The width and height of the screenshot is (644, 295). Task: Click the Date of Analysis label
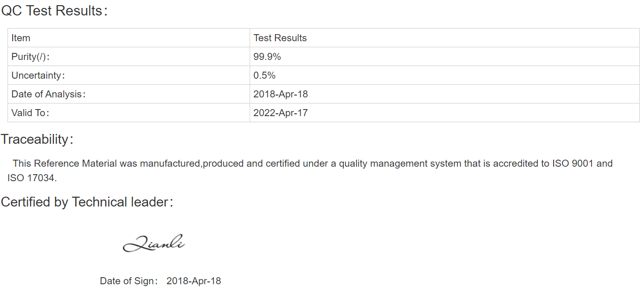click(x=49, y=94)
